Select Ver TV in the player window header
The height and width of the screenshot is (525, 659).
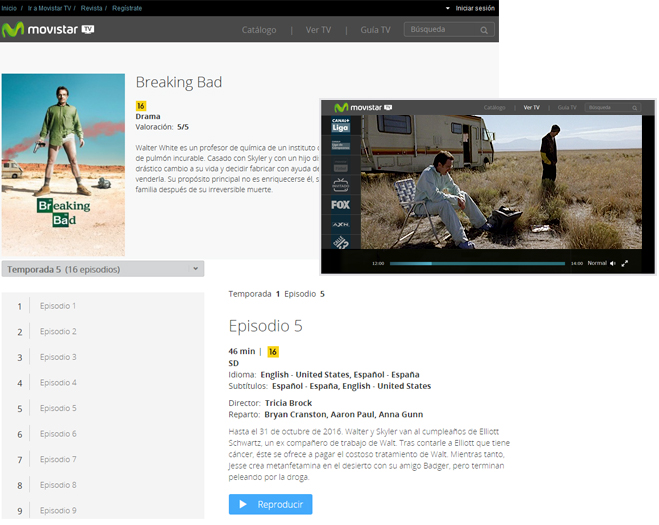pos(531,108)
